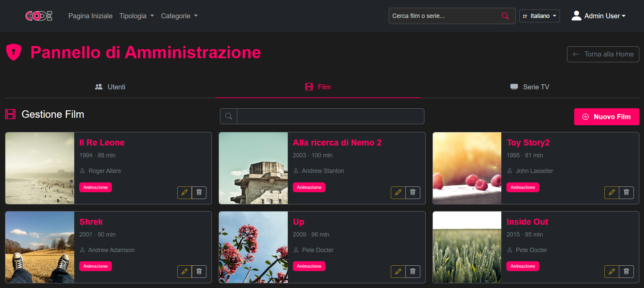Image resolution: width=644 pixels, height=288 pixels.
Task: Click director name Andrew Adamson
Action: (x=112, y=250)
